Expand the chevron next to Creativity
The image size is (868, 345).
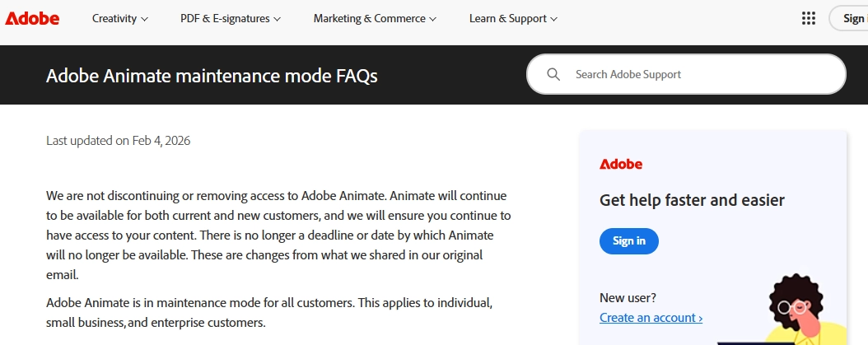click(145, 19)
